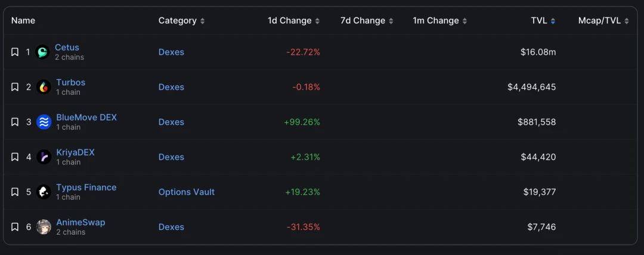
Task: Open the Typus Finance protocol link
Action: (86, 187)
